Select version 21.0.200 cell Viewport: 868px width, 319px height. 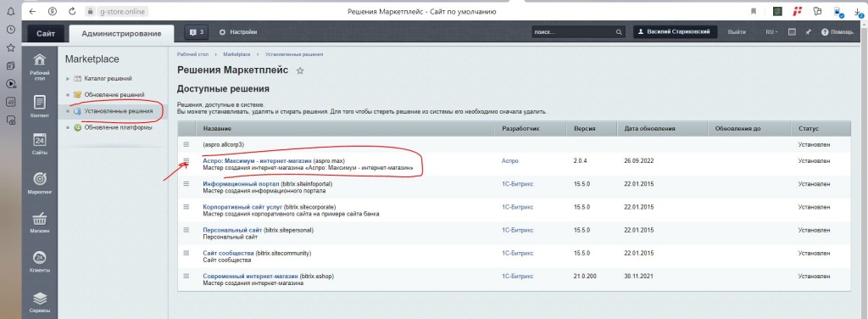coord(585,276)
